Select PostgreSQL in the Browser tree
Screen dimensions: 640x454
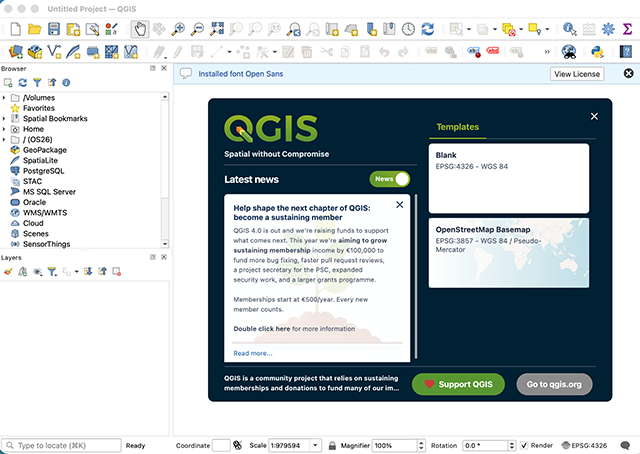[43, 171]
